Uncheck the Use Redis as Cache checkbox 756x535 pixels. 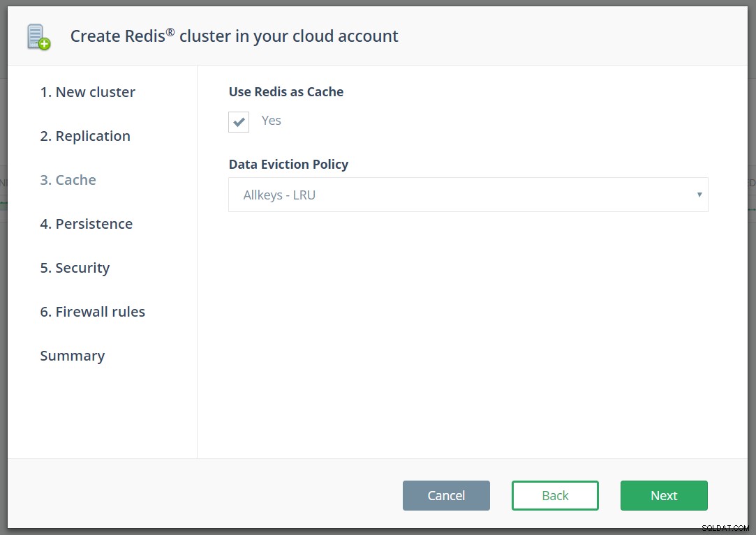239,122
